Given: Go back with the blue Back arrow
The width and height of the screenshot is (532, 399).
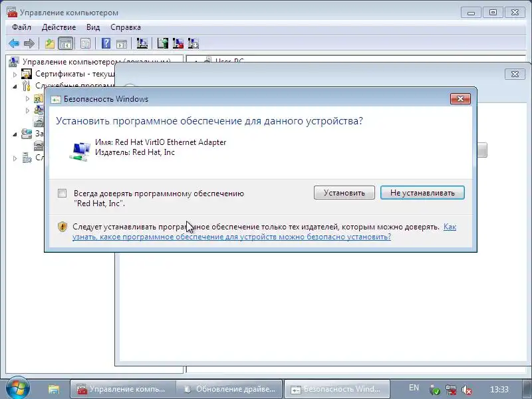Looking at the screenshot, I should (14, 43).
